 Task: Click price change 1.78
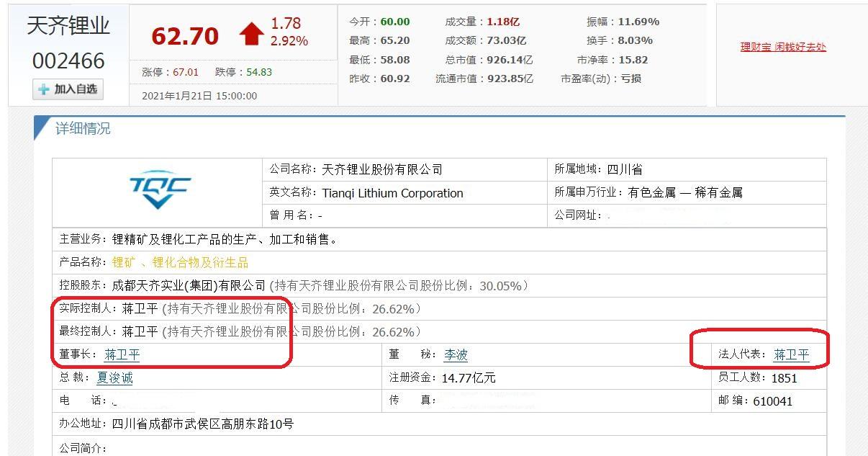tap(286, 24)
